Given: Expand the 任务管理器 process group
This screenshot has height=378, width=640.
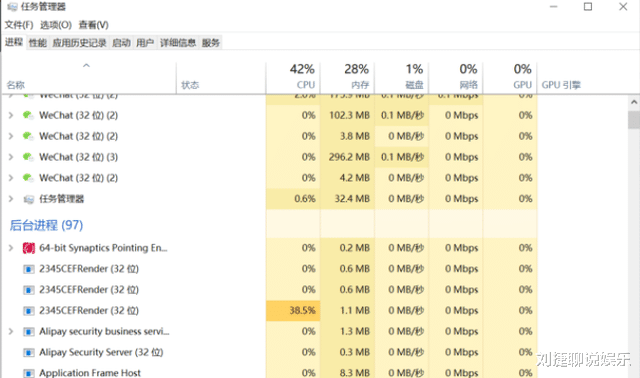Looking at the screenshot, I should tap(11, 199).
